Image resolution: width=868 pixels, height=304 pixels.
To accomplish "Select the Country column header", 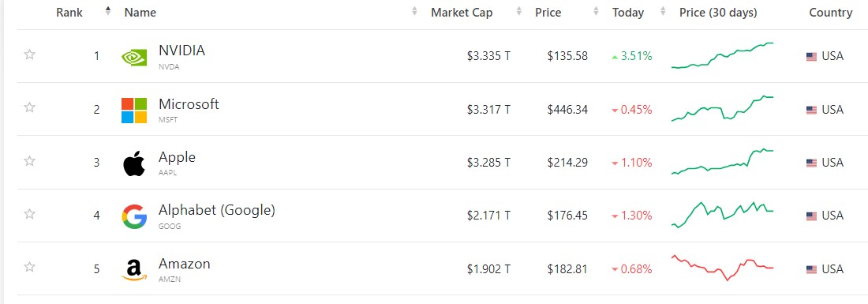I will (830, 12).
